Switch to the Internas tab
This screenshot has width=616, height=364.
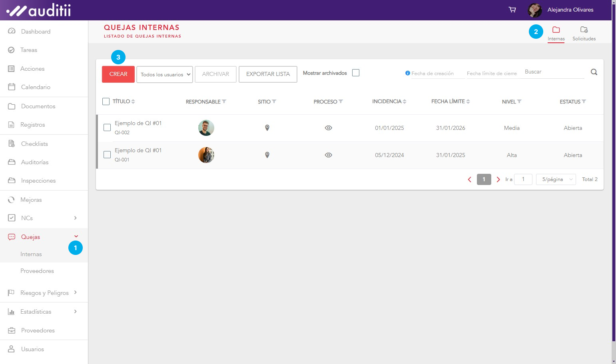point(556,33)
